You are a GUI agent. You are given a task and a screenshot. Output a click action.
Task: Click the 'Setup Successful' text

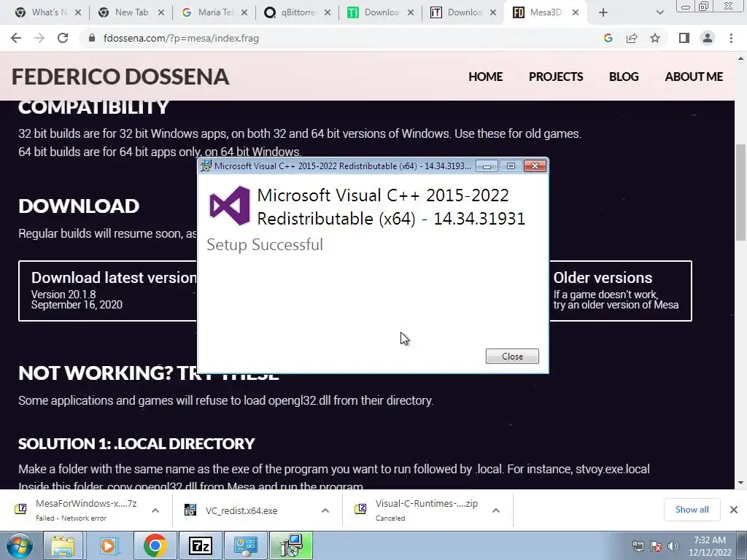[x=265, y=245]
